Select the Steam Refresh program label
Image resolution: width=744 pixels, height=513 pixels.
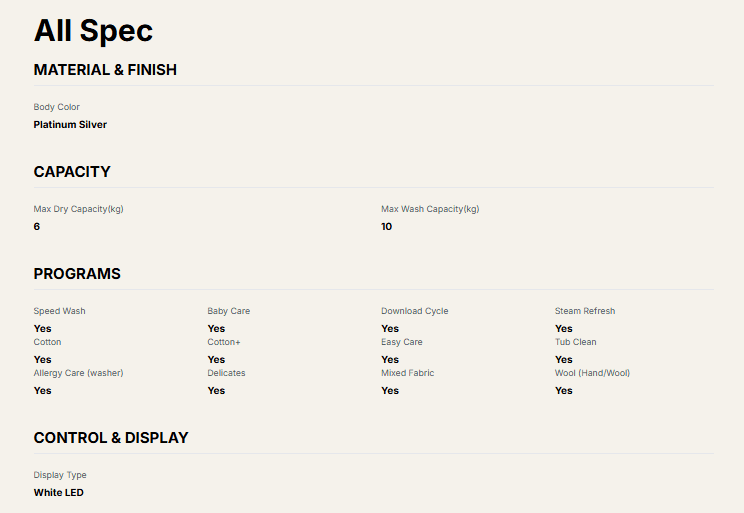(585, 311)
